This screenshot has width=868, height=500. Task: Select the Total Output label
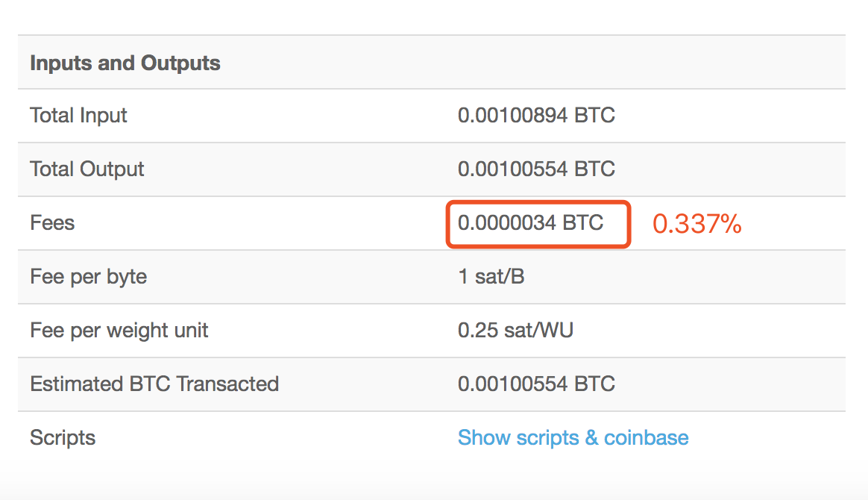[87, 169]
